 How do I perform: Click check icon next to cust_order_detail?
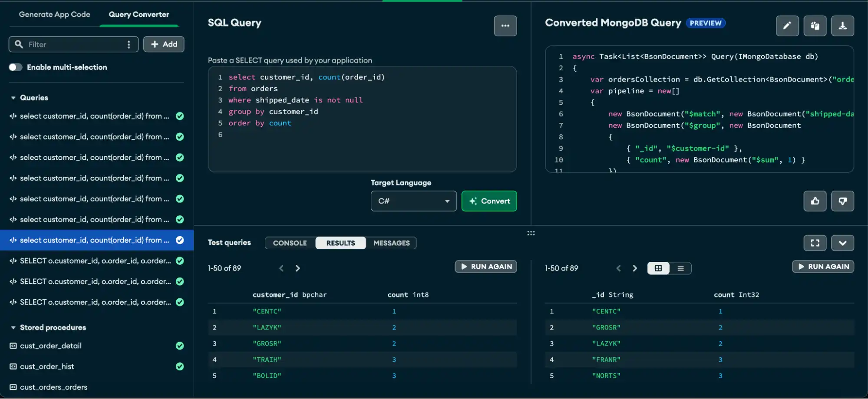coord(180,346)
